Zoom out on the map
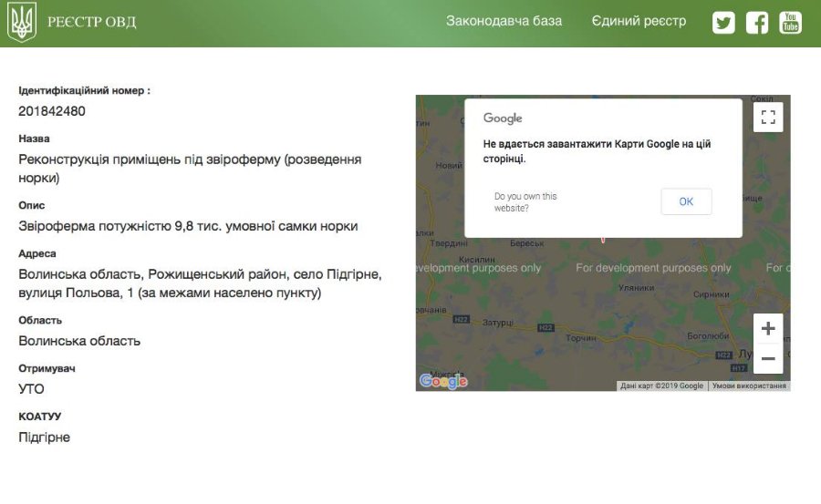This screenshot has width=821, height=504. (x=768, y=359)
